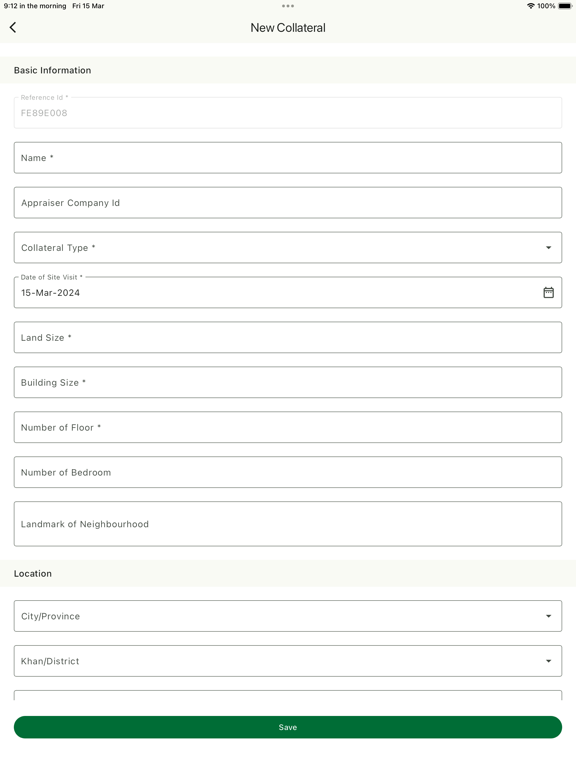The image size is (576, 768).
Task: Expand the City/Province dropdown arrow
Action: click(548, 616)
